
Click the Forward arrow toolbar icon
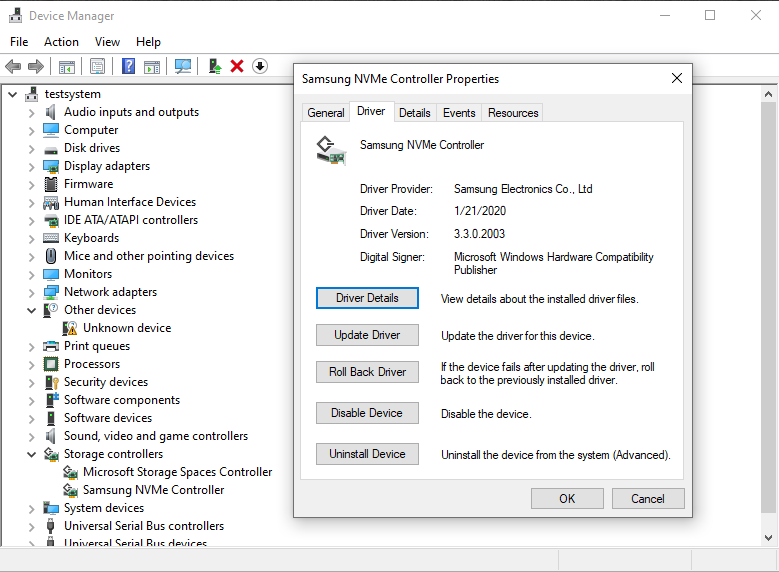[x=36, y=66]
